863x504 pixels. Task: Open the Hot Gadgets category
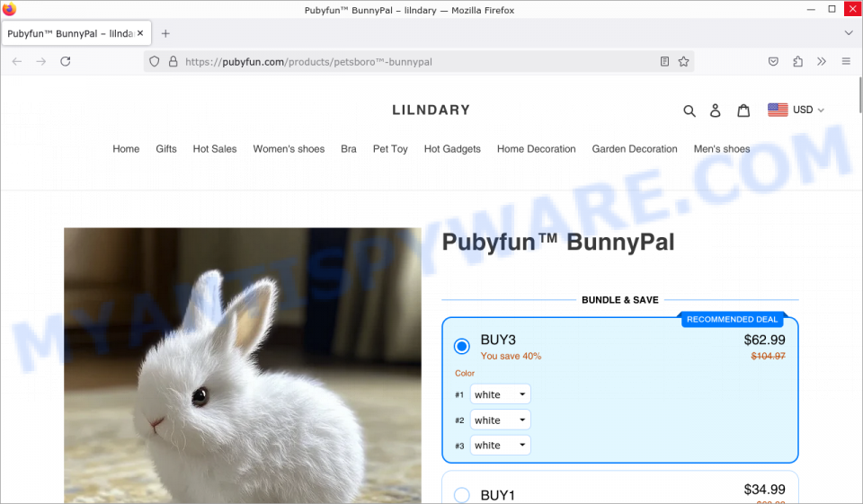click(452, 149)
